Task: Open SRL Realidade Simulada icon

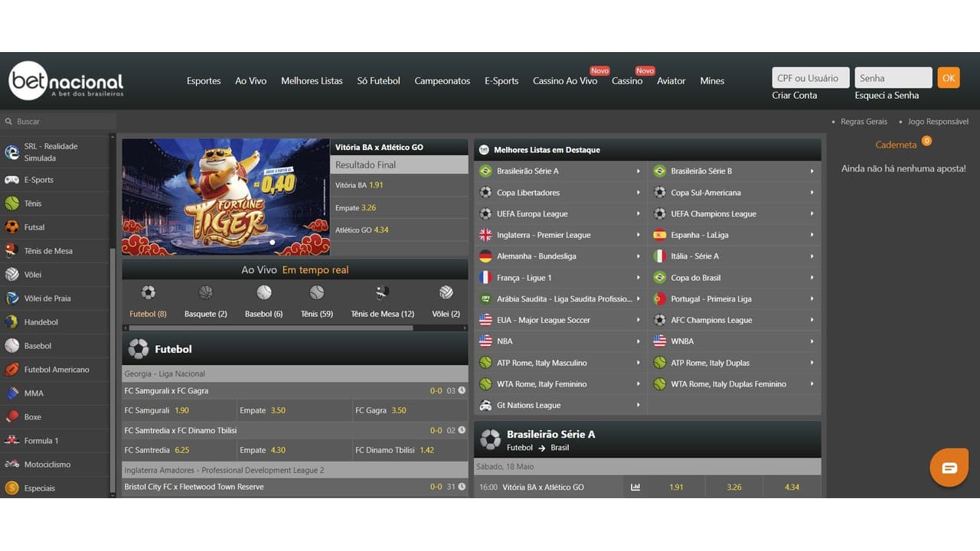Action: tap(12, 152)
